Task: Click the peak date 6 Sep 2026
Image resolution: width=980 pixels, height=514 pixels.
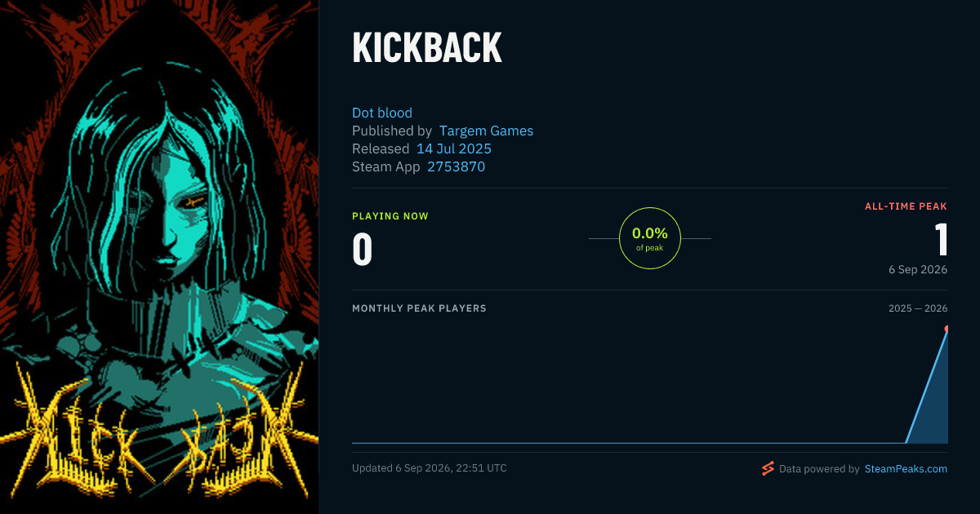Action: tap(918, 269)
